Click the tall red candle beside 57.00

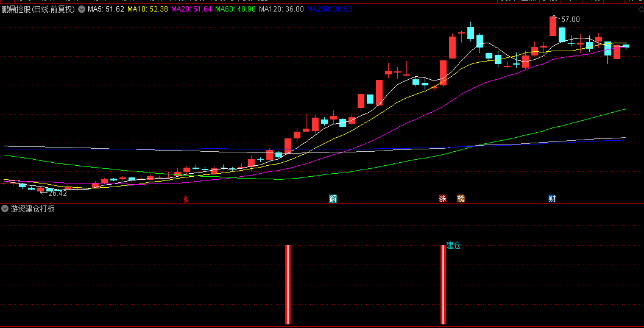[x=553, y=26]
